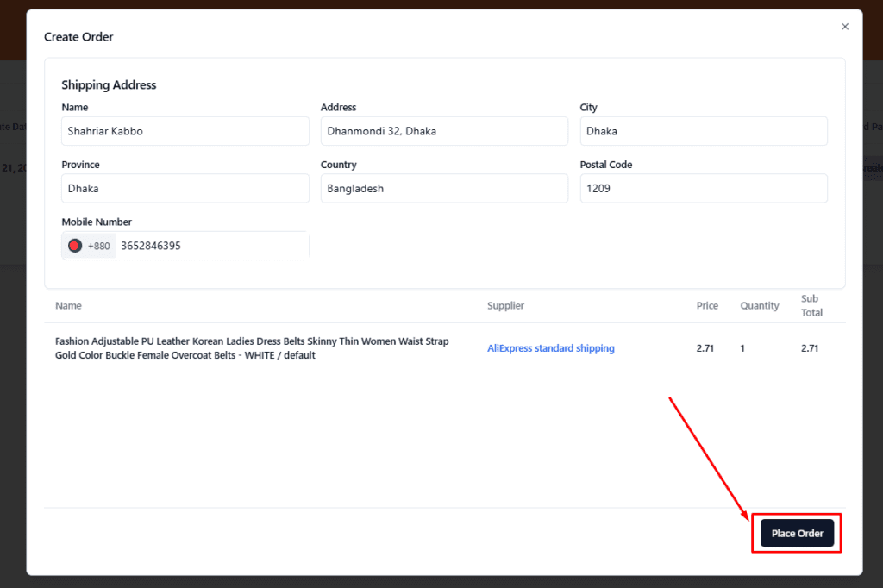Click the quantity value 1 for the belt

(x=742, y=348)
